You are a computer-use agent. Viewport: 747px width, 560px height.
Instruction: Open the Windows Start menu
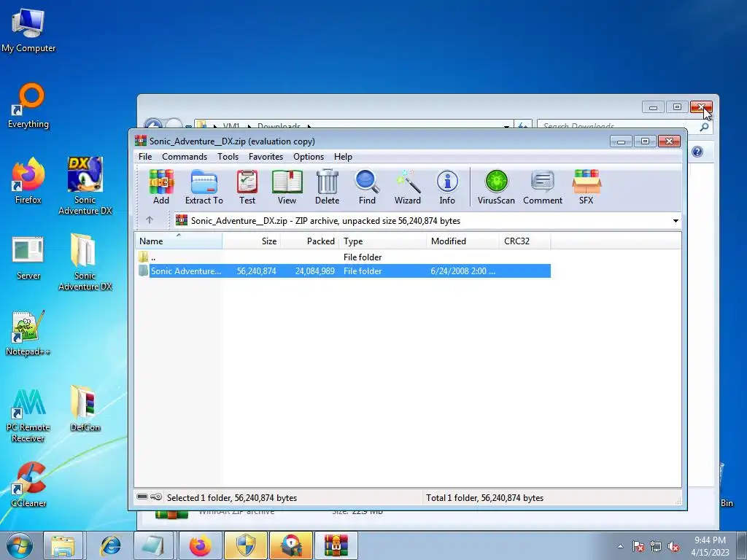[19, 545]
